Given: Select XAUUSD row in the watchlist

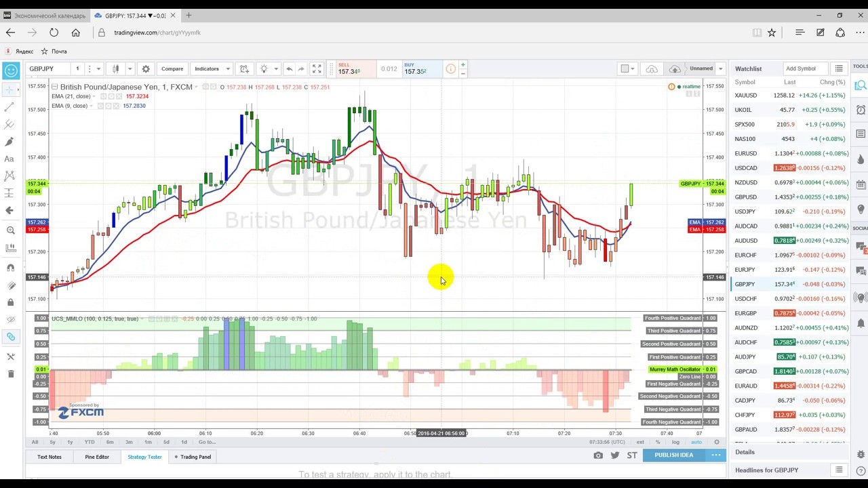Looking at the screenshot, I should 790,96.
